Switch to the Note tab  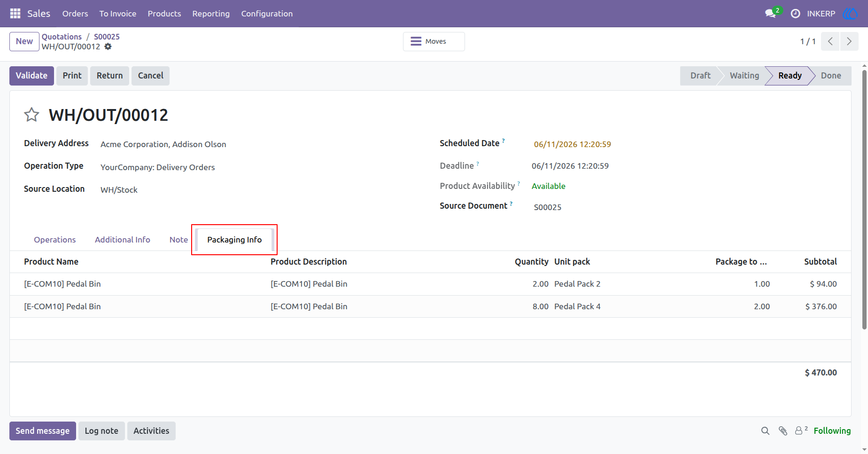click(178, 240)
